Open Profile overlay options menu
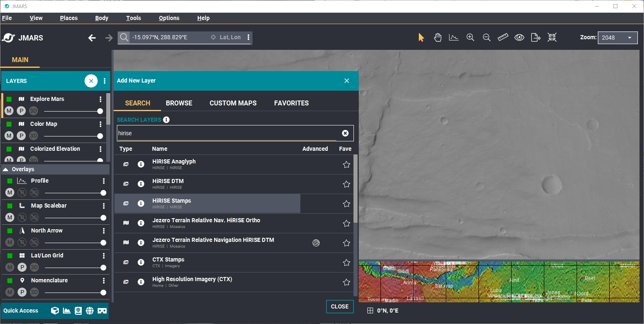The image size is (644, 324). 104,181
